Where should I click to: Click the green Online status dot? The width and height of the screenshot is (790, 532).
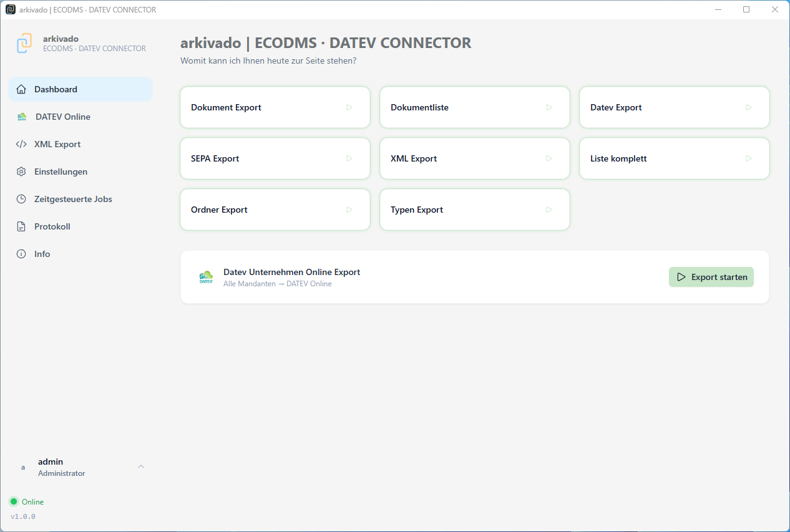[x=14, y=501]
